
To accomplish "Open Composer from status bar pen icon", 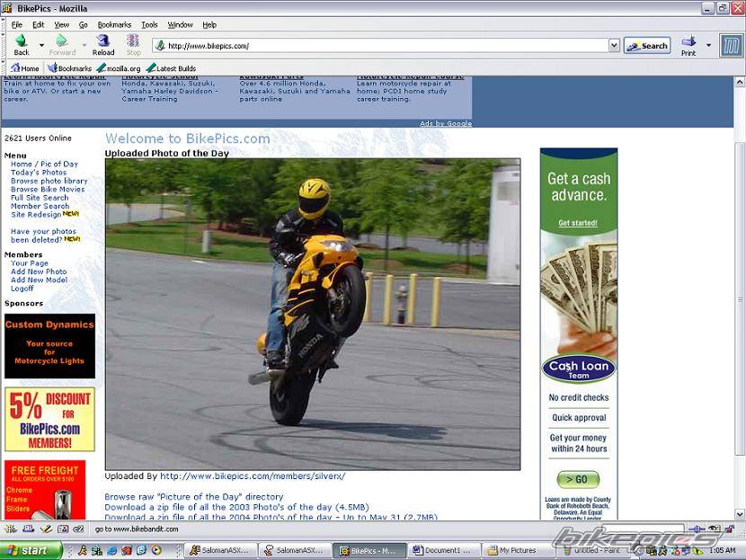I will point(46,529).
